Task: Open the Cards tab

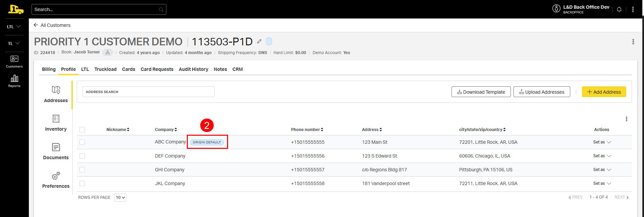Action: pos(128,69)
